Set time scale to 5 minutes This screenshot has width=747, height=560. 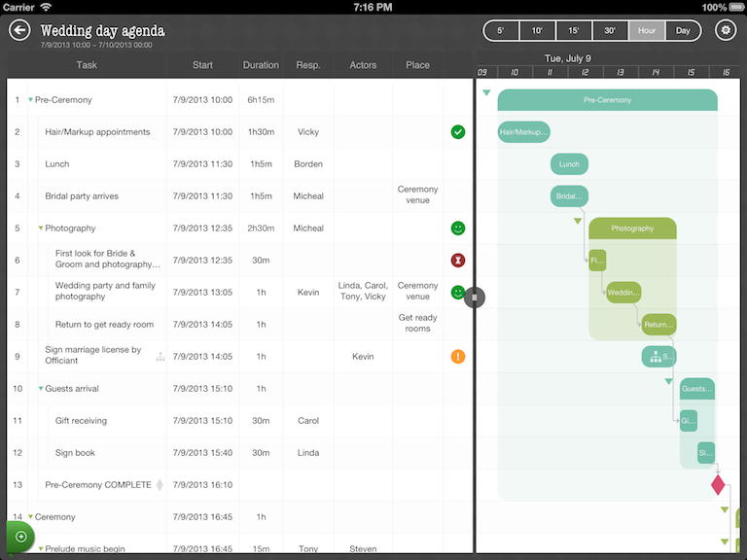pyautogui.click(x=501, y=30)
